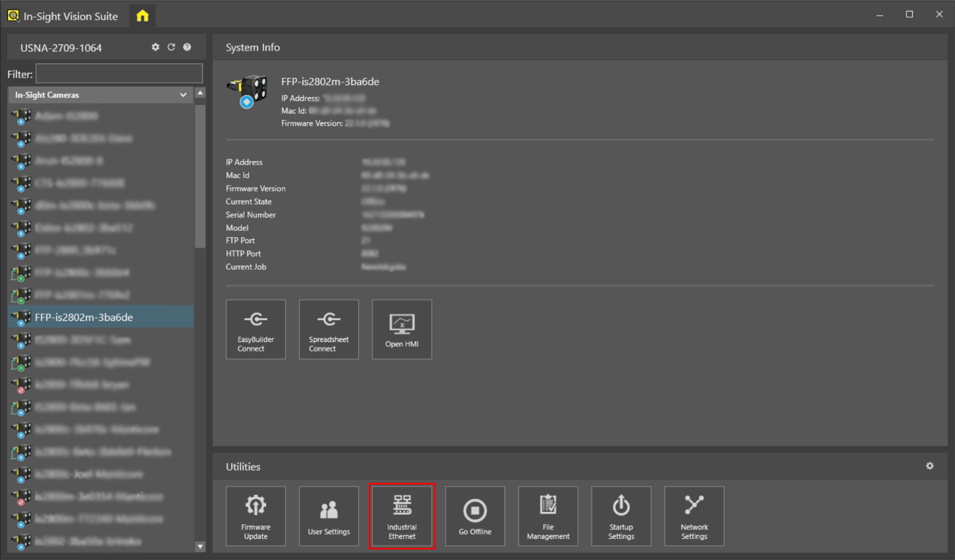Click into the Filter text field
The width and height of the screenshot is (955, 560).
click(x=119, y=74)
